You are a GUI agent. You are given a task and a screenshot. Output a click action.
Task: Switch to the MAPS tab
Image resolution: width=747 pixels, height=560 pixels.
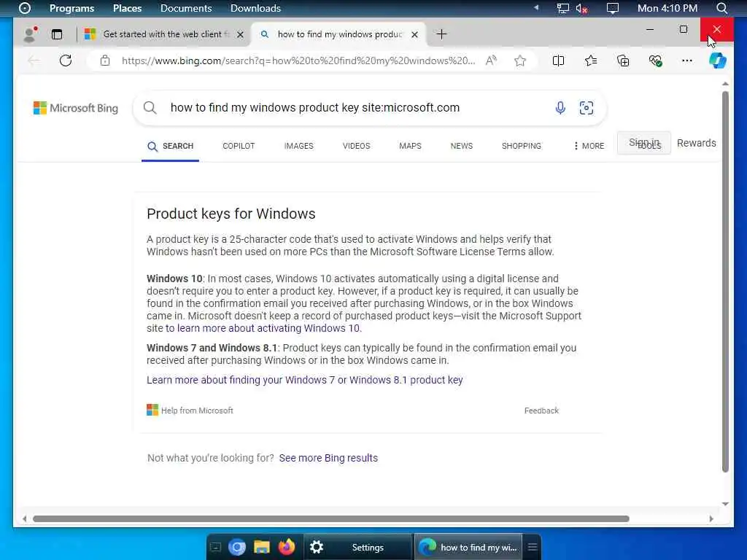(x=410, y=146)
